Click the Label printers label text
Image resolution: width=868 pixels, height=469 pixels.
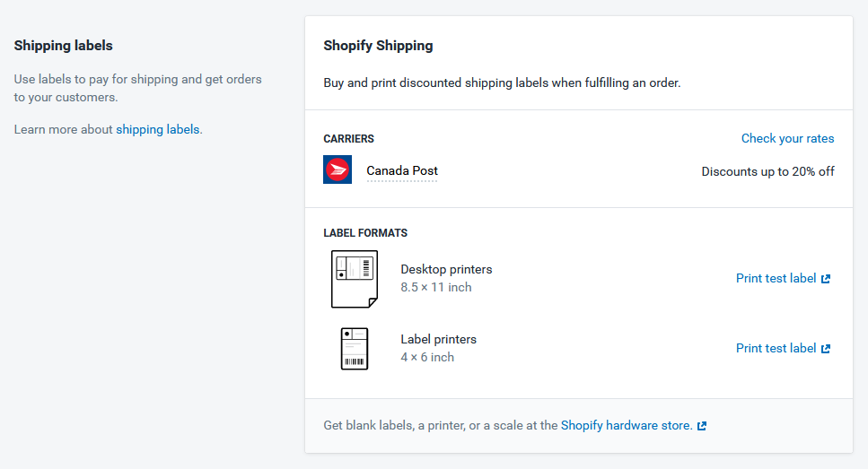438,340
